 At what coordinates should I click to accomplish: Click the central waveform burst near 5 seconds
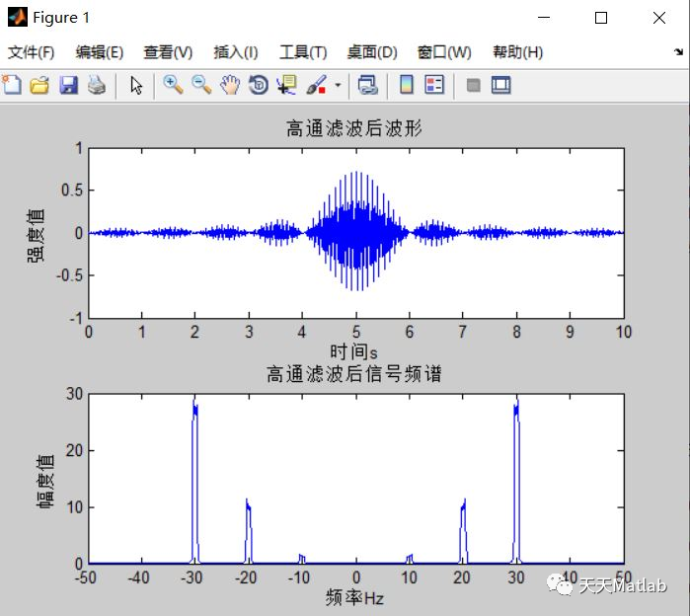356,232
